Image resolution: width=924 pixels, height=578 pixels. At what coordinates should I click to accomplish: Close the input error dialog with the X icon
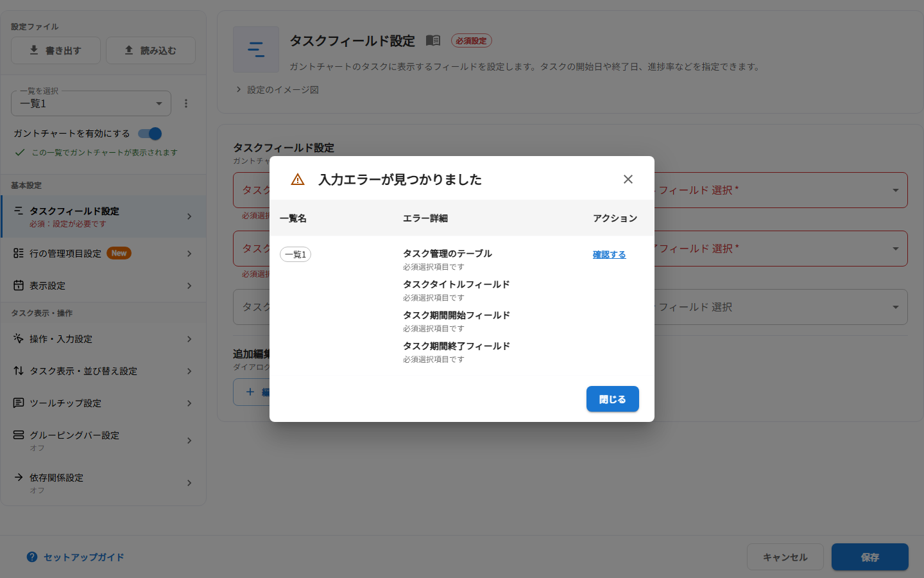[x=628, y=179]
